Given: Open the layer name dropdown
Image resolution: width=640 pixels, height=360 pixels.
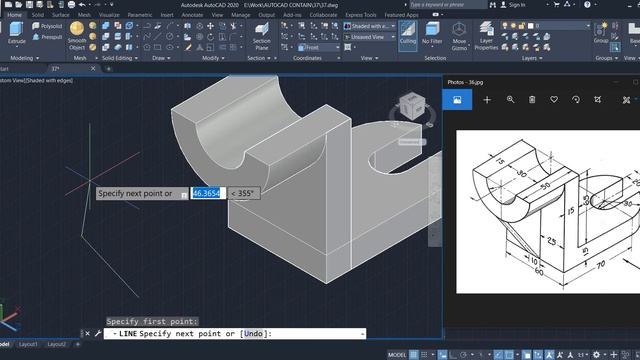Looking at the screenshot, I should (546, 26).
